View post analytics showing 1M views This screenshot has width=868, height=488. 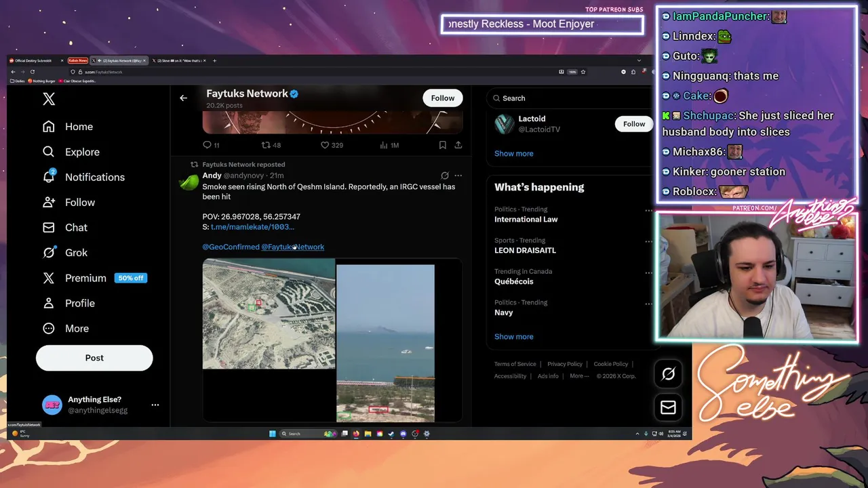tap(389, 145)
